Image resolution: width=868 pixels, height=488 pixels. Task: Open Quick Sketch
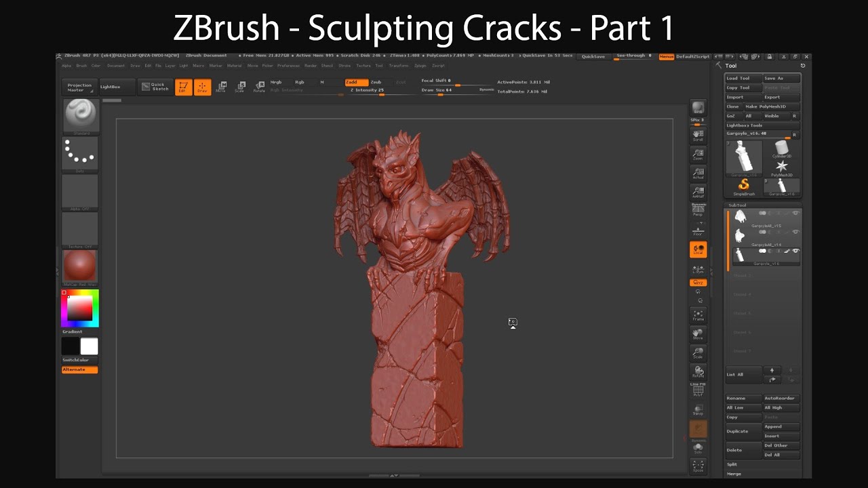click(x=155, y=87)
